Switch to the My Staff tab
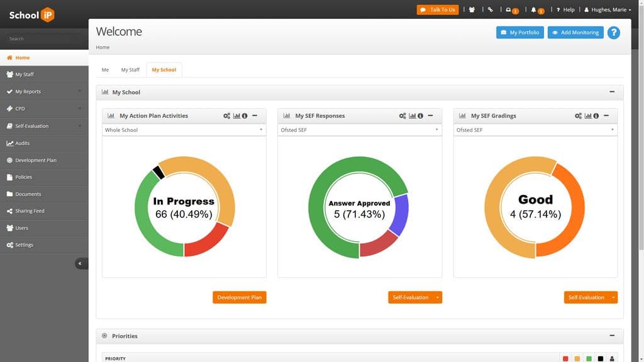Screen dimensions: 644x362 click(130, 70)
